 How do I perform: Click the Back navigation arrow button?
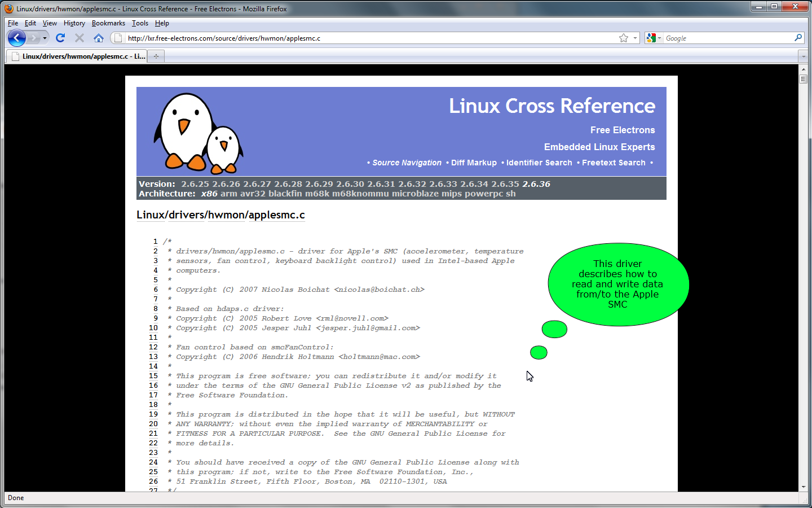17,38
